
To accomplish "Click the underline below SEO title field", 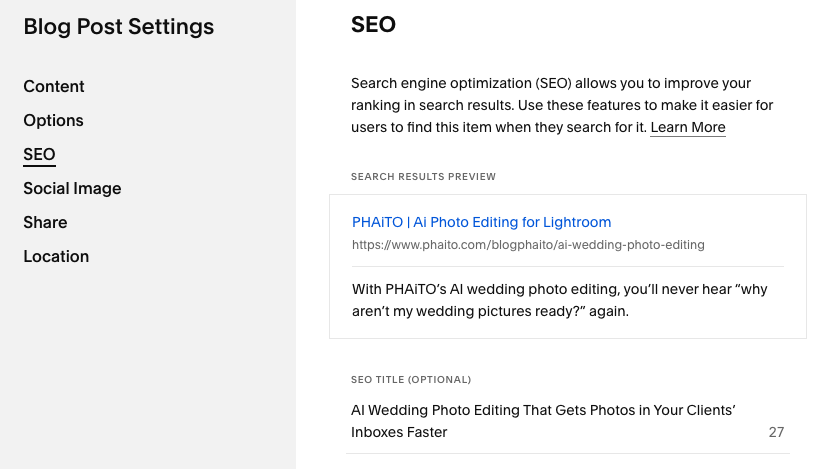I will click(567, 454).
